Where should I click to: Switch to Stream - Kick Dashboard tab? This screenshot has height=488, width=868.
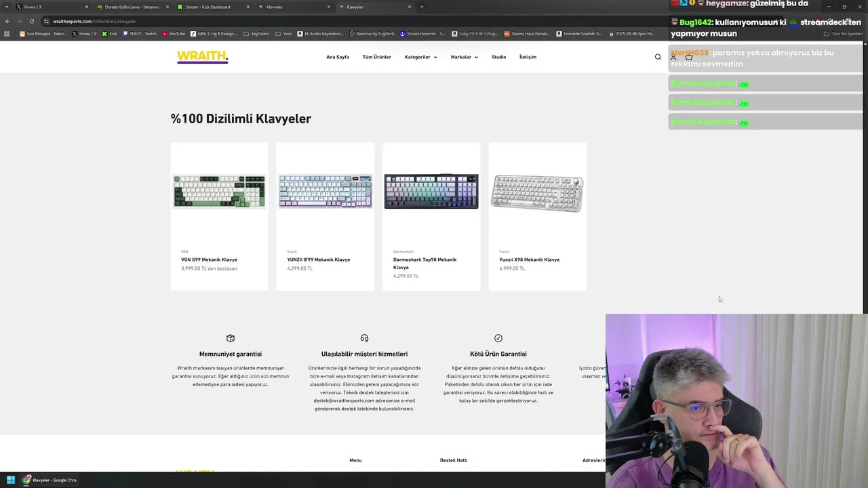[212, 7]
